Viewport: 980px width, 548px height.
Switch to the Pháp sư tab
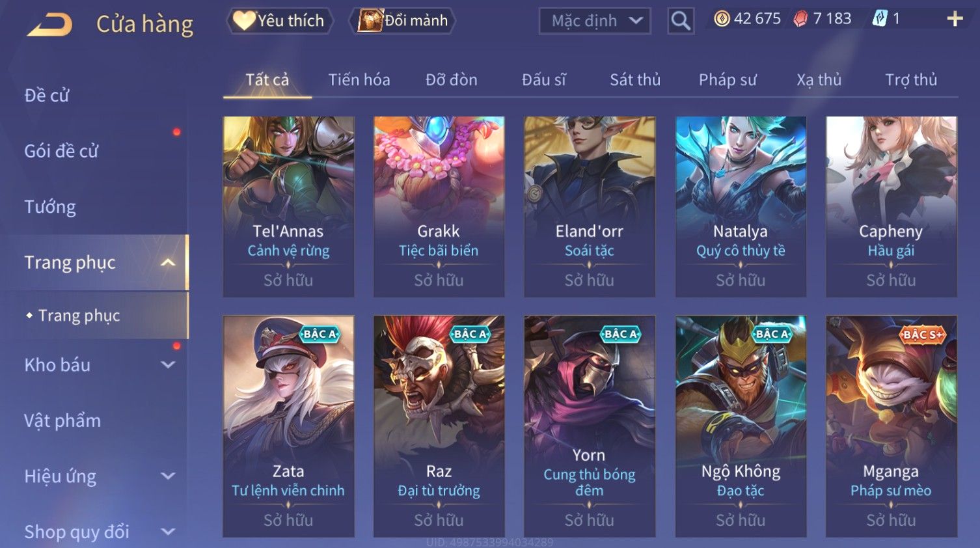coord(728,80)
